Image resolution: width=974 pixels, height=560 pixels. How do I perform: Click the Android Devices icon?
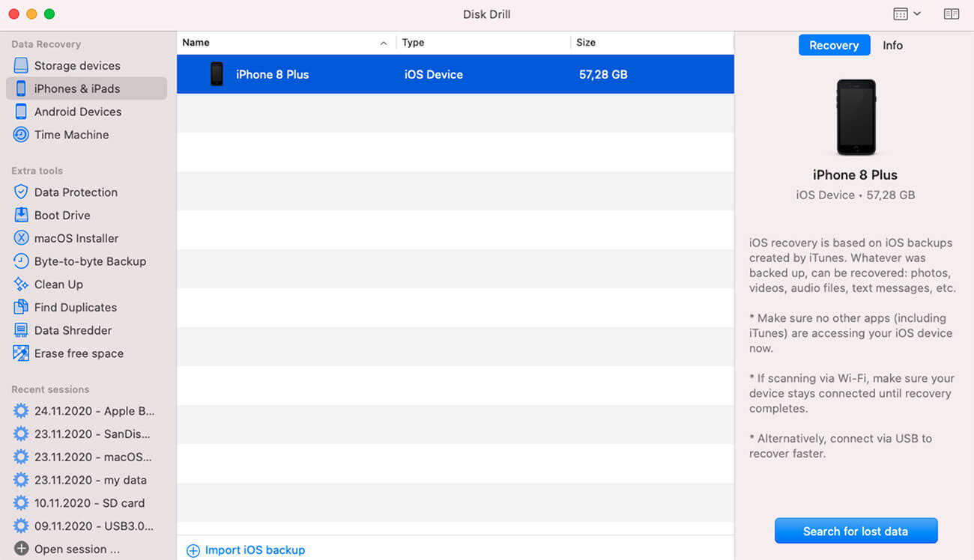[21, 112]
